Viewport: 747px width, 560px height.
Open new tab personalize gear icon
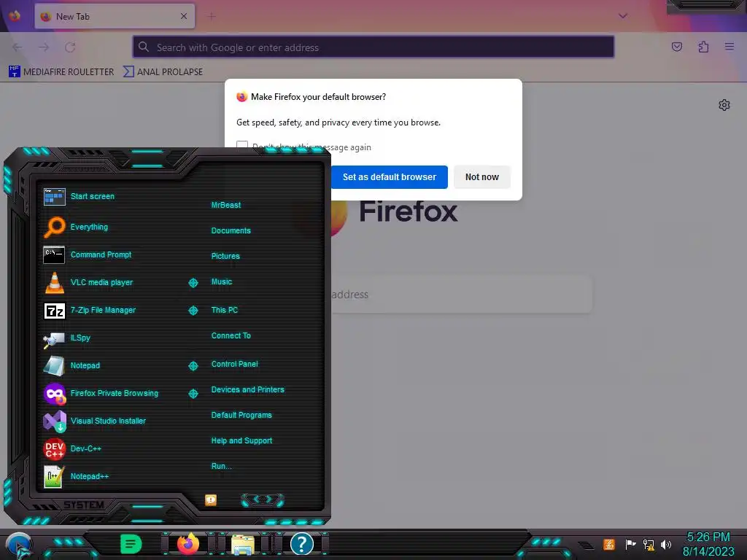[724, 105]
